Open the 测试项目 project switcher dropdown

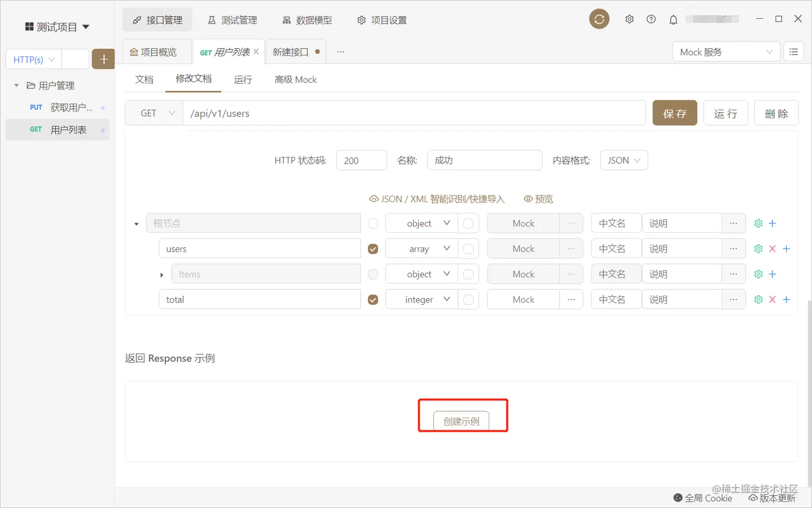tap(57, 27)
